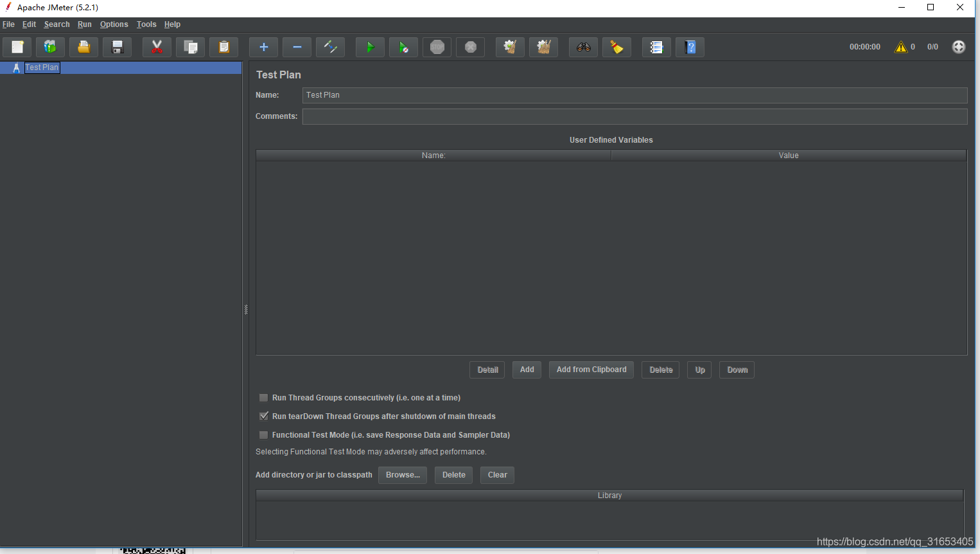This screenshot has height=554, width=980.
Task: Click Delete button under variables table
Action: click(x=661, y=370)
